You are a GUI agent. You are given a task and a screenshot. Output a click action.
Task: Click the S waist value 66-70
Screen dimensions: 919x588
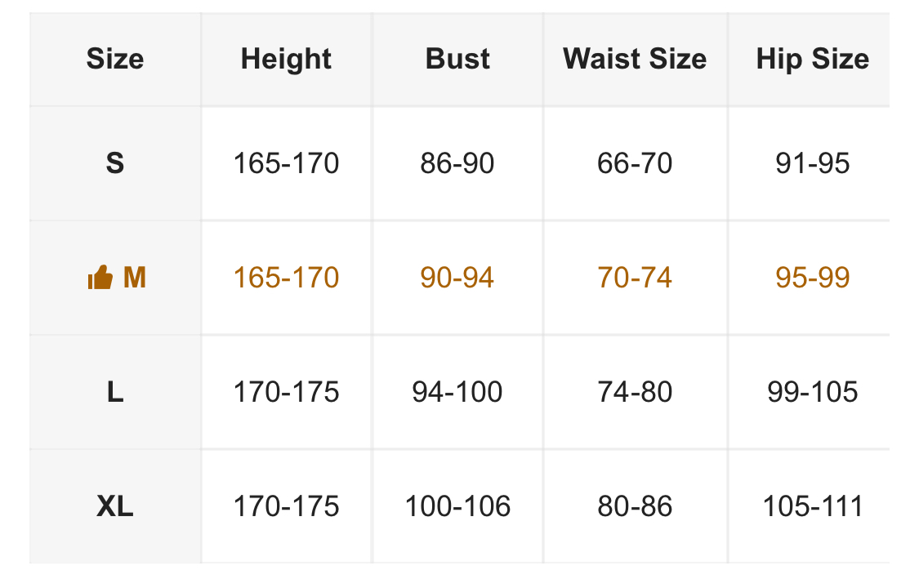(x=635, y=163)
